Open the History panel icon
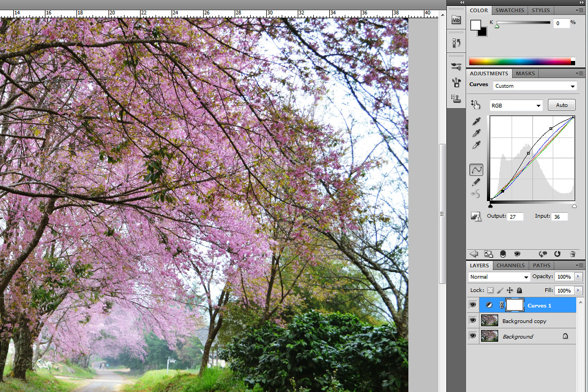Screen dimensions: 588x392 [456, 43]
